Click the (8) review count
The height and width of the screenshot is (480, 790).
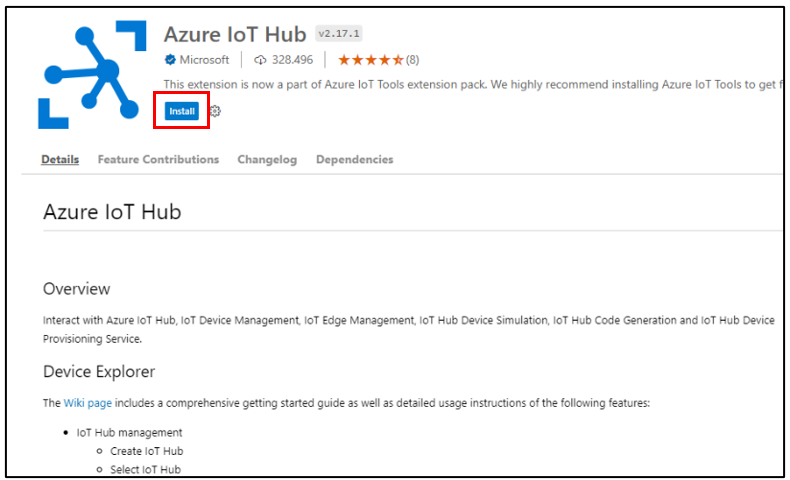(413, 60)
